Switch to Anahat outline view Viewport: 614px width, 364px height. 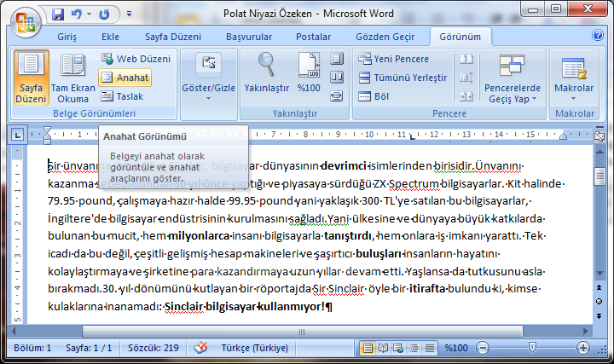tap(125, 78)
